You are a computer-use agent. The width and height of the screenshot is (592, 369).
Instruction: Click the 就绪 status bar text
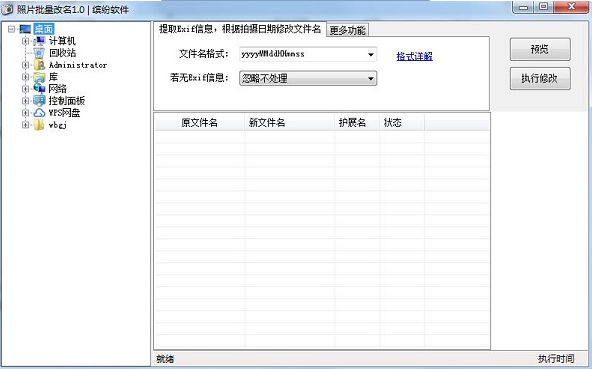(165, 359)
